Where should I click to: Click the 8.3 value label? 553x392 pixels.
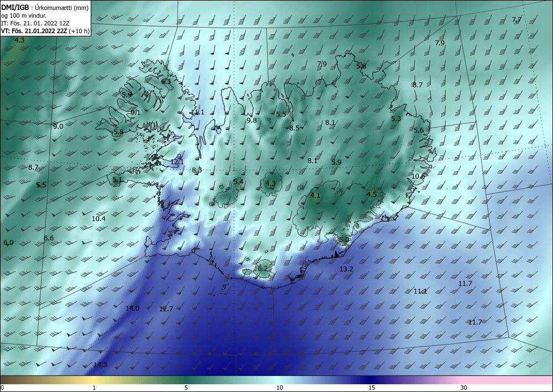point(197,170)
